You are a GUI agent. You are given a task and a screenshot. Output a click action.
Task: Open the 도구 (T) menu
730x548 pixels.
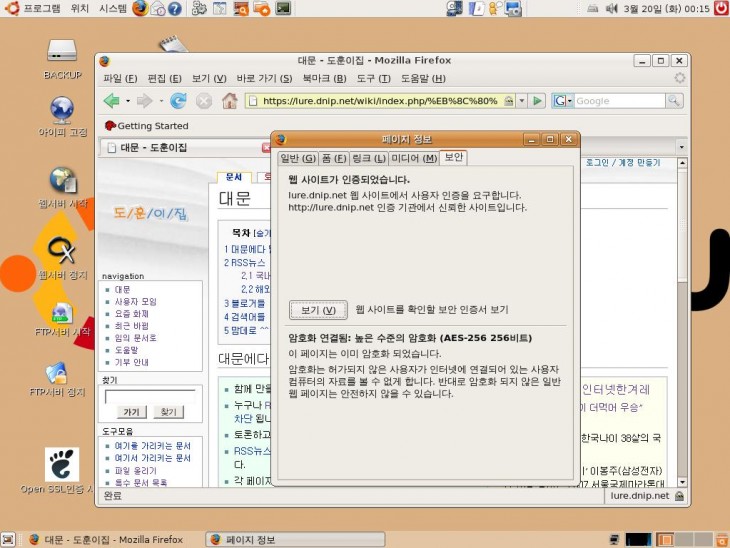click(x=373, y=78)
